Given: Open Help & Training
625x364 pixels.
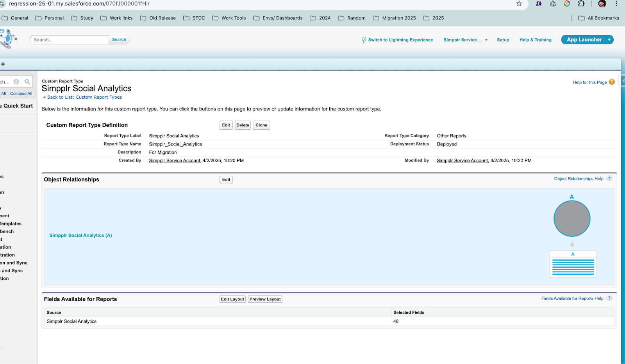Looking at the screenshot, I should coord(536,40).
